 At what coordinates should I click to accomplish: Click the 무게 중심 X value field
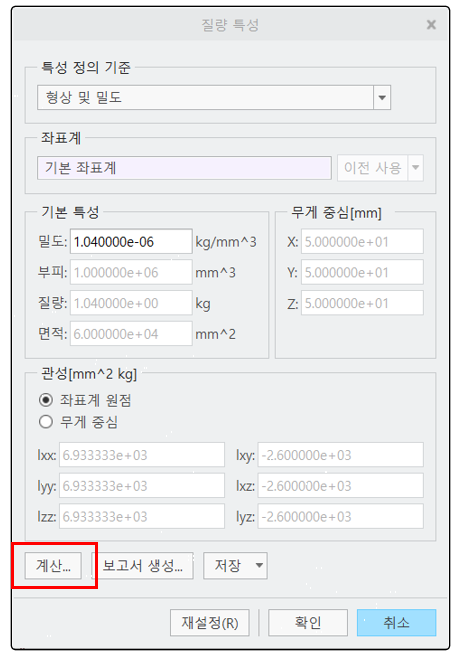(362, 241)
